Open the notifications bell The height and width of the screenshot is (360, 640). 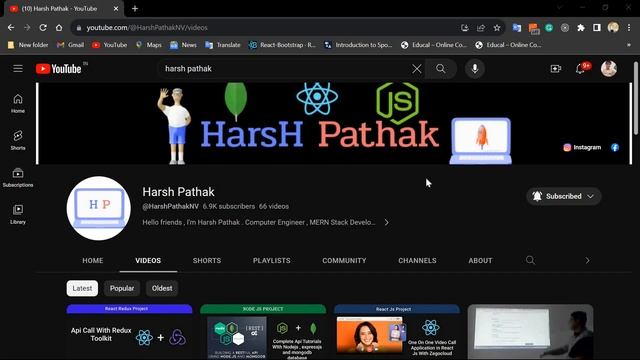tap(580, 69)
